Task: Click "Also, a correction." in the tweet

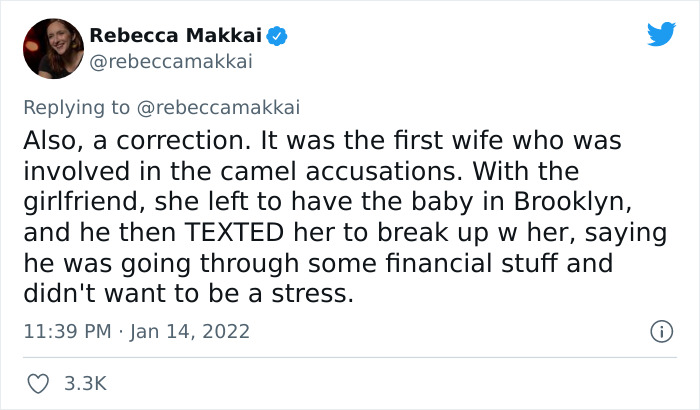Action: (134, 138)
